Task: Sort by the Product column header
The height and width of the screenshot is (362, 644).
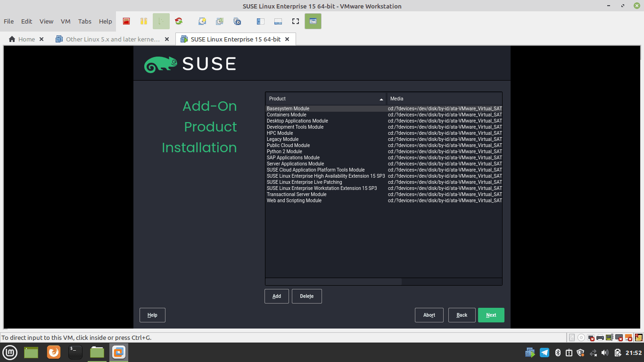Action: (x=326, y=99)
